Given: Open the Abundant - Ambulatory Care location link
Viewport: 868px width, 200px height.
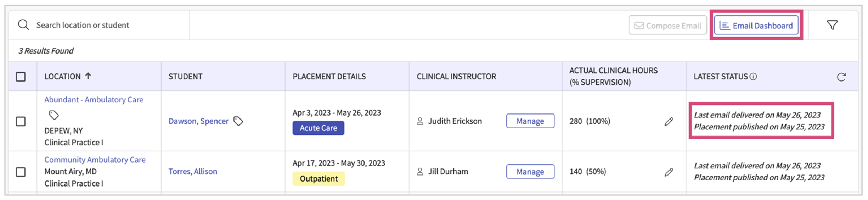Looking at the screenshot, I should [94, 100].
